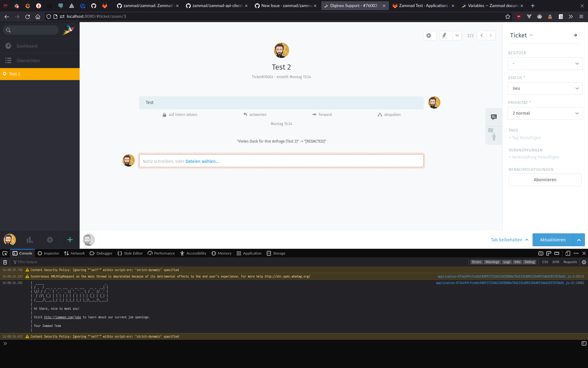
Task: Click the Notiz schreiben note field
Action: [x=281, y=161]
